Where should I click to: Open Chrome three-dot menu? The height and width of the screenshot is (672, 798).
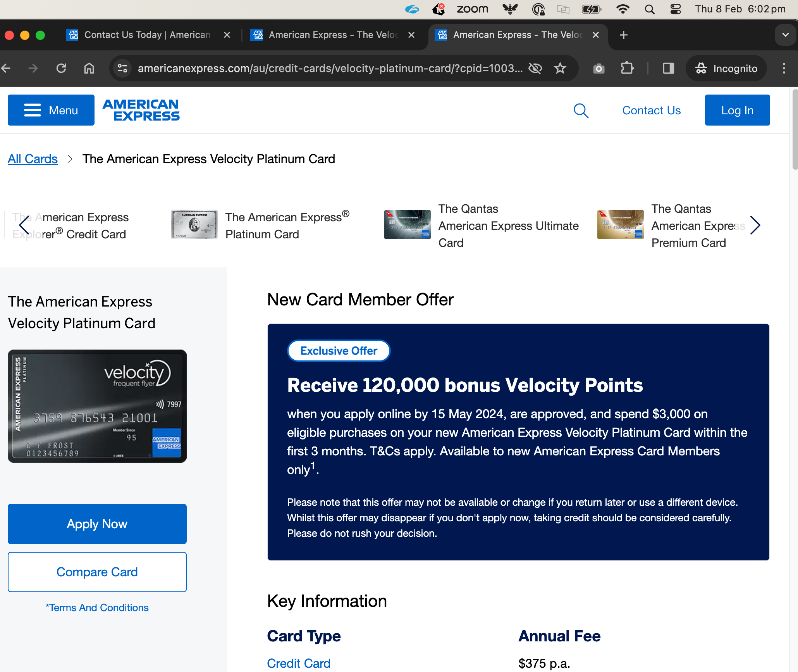coord(784,68)
